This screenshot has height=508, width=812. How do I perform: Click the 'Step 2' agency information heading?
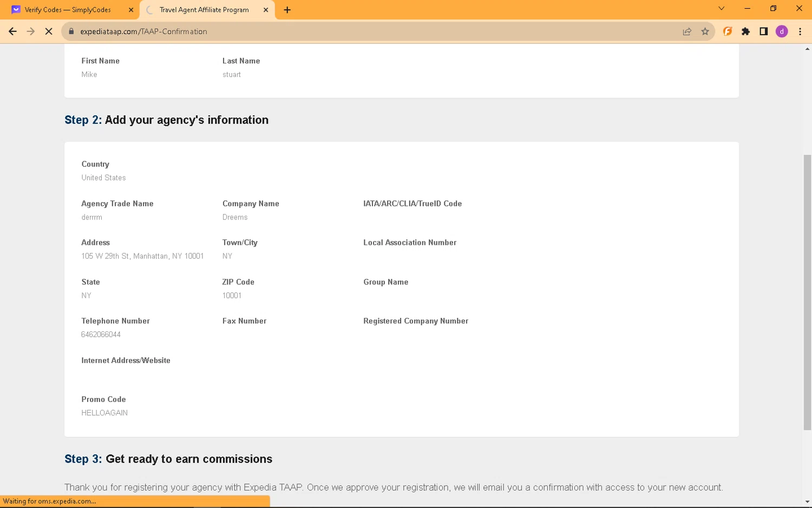click(166, 120)
